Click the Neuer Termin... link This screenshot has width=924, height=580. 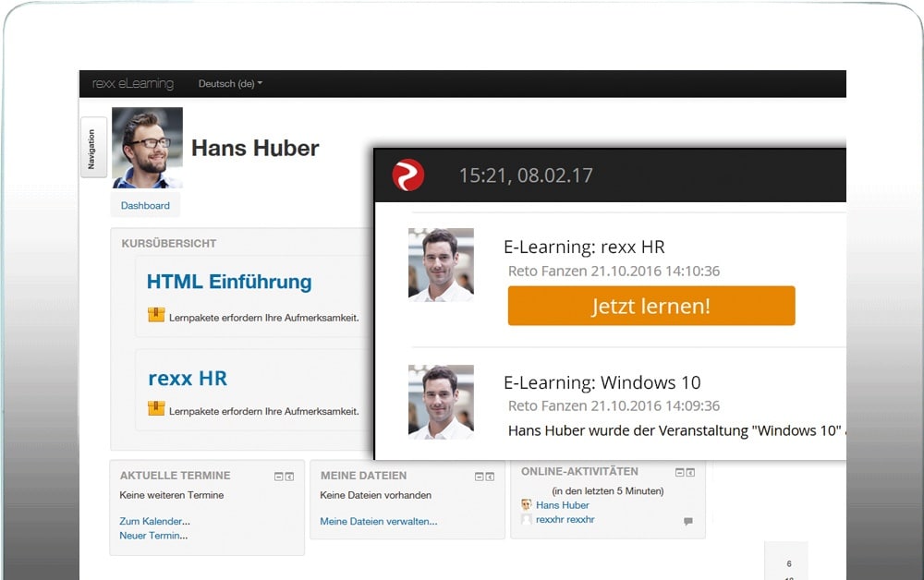point(153,536)
